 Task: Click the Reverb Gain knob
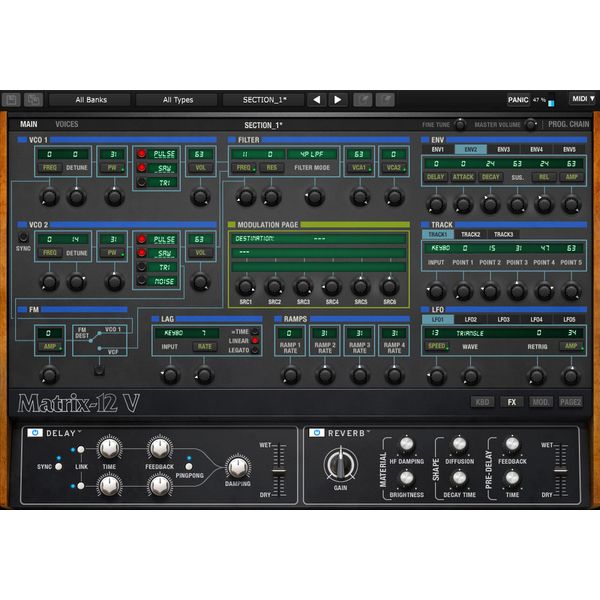[341, 465]
